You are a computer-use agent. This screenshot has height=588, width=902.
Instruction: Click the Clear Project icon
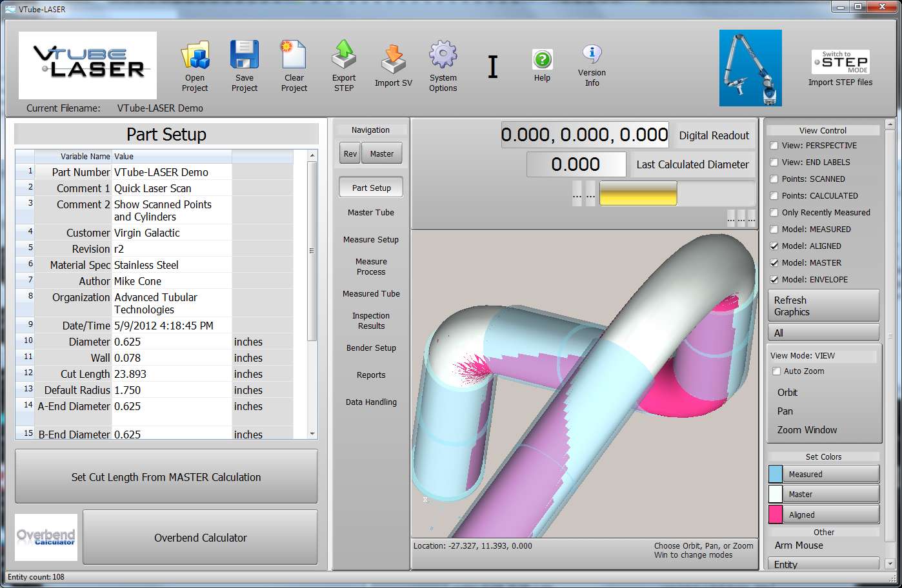[294, 55]
